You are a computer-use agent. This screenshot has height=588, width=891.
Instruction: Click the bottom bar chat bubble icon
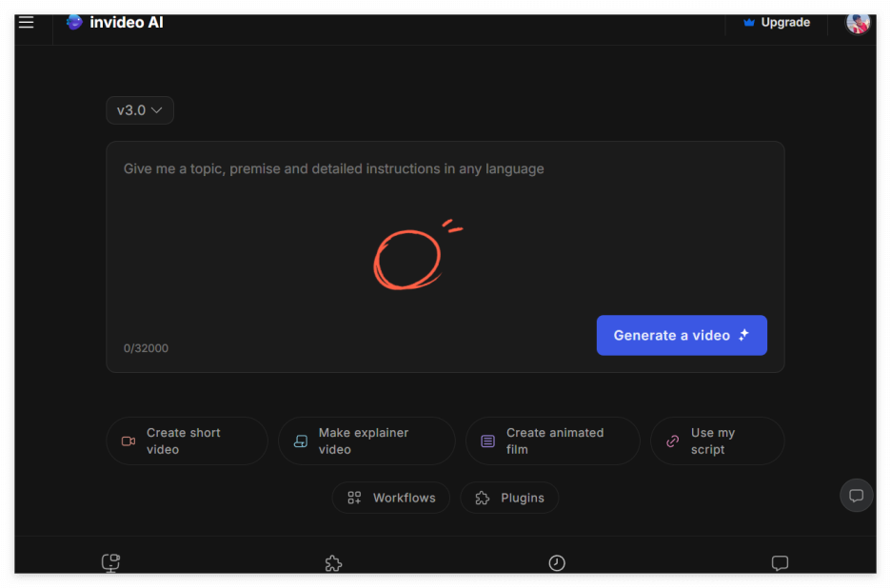coord(780,563)
